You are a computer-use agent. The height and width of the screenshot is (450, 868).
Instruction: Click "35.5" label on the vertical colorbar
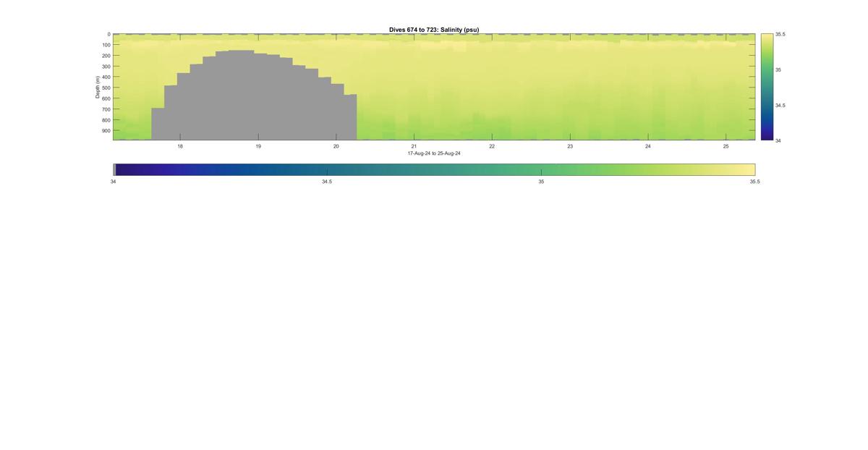tap(780, 34)
